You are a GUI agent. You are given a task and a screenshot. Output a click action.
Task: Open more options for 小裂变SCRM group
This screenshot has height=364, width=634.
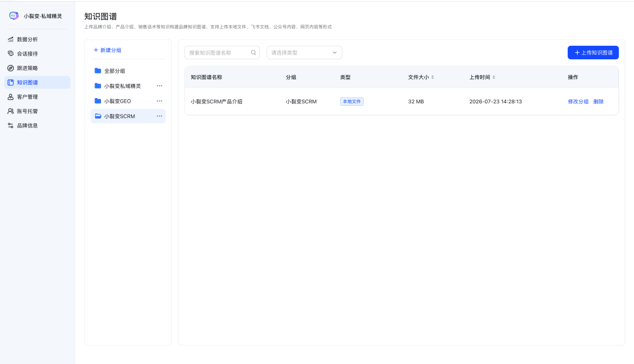click(x=159, y=116)
